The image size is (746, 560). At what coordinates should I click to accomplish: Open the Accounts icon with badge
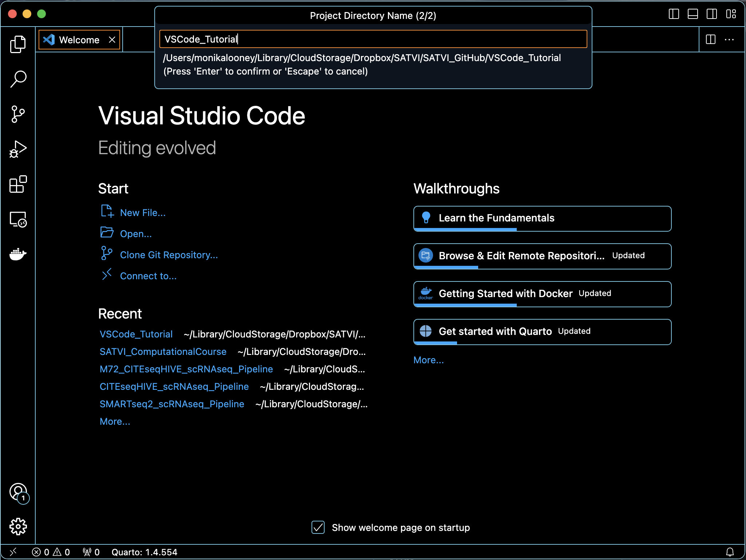coord(19,493)
